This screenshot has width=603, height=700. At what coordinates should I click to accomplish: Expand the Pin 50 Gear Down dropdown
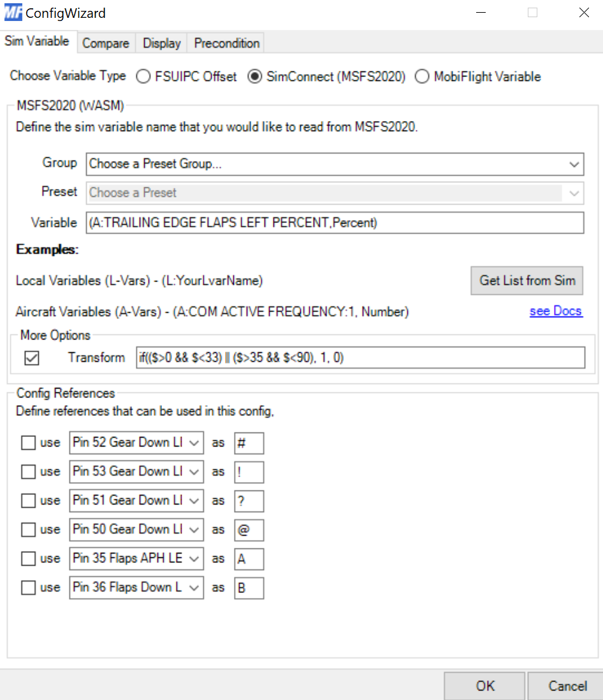136,529
